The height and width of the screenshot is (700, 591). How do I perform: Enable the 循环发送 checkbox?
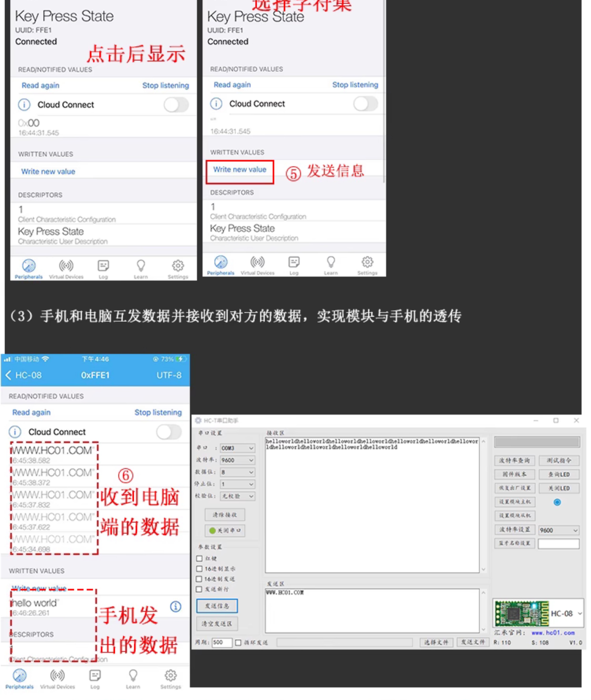pos(238,642)
